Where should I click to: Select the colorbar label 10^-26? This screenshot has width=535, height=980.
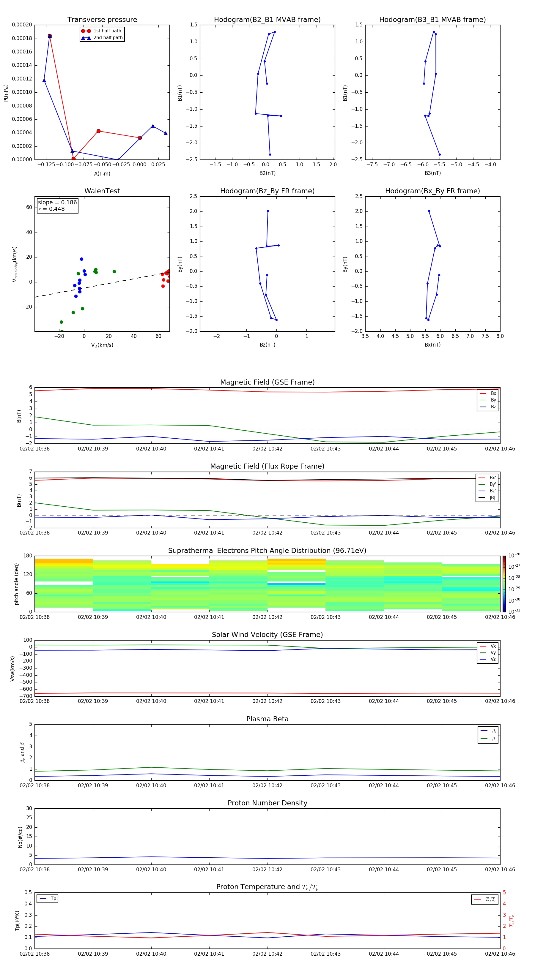pos(514,555)
